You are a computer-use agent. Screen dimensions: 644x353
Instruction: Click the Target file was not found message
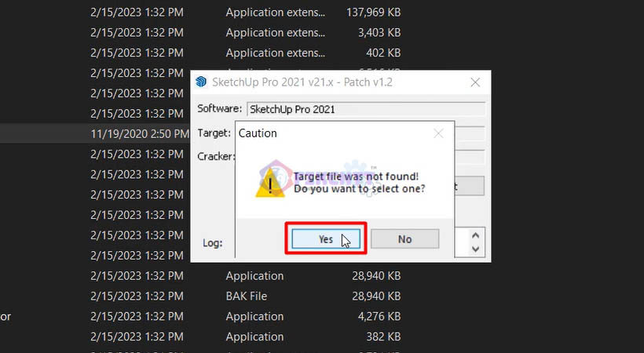pyautogui.click(x=356, y=176)
